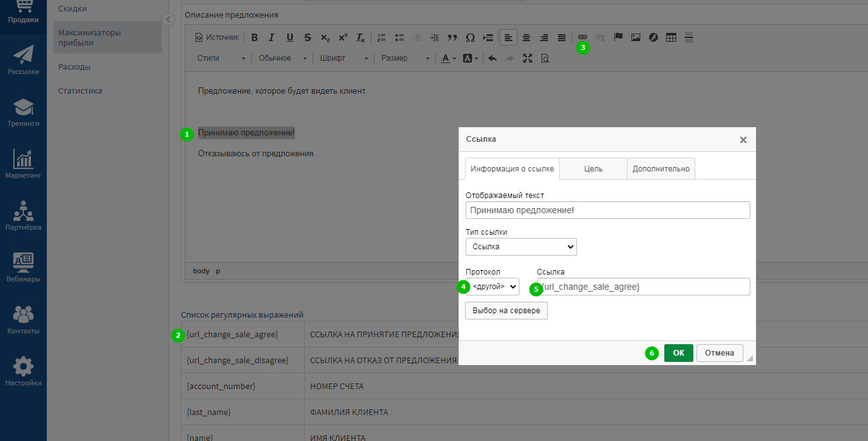The width and height of the screenshot is (868, 441).
Task: Insert a table via toolbar icon
Action: pyautogui.click(x=671, y=37)
